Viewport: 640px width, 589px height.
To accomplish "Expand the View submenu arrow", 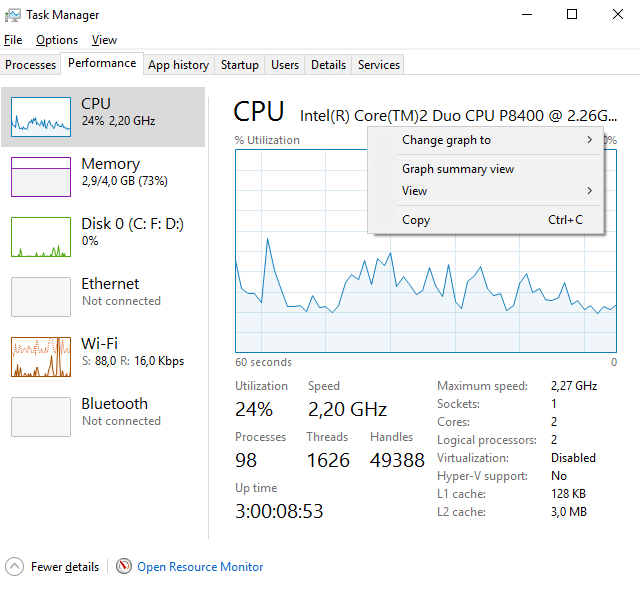I will (589, 191).
